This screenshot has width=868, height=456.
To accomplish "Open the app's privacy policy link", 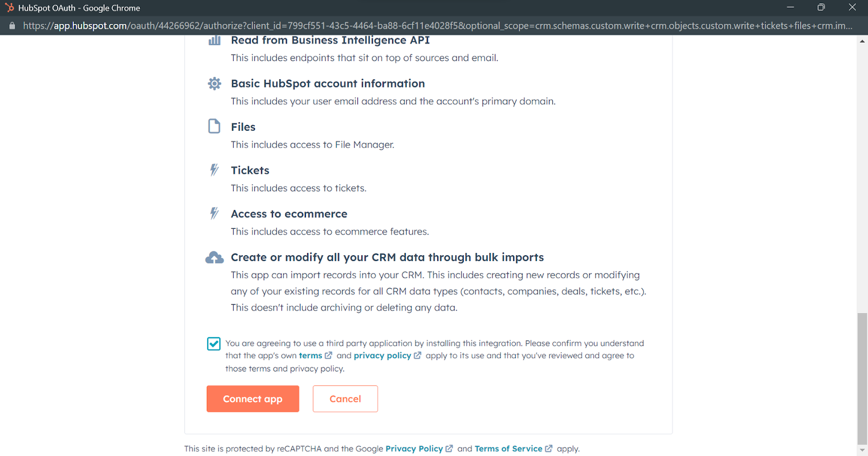I will (382, 356).
